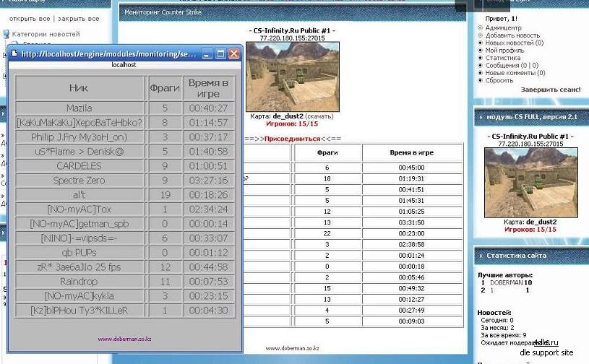Image resolution: width=589 pixels, height=364 pixels.
Task: Select player Mazila in popup table
Action: (x=79, y=108)
